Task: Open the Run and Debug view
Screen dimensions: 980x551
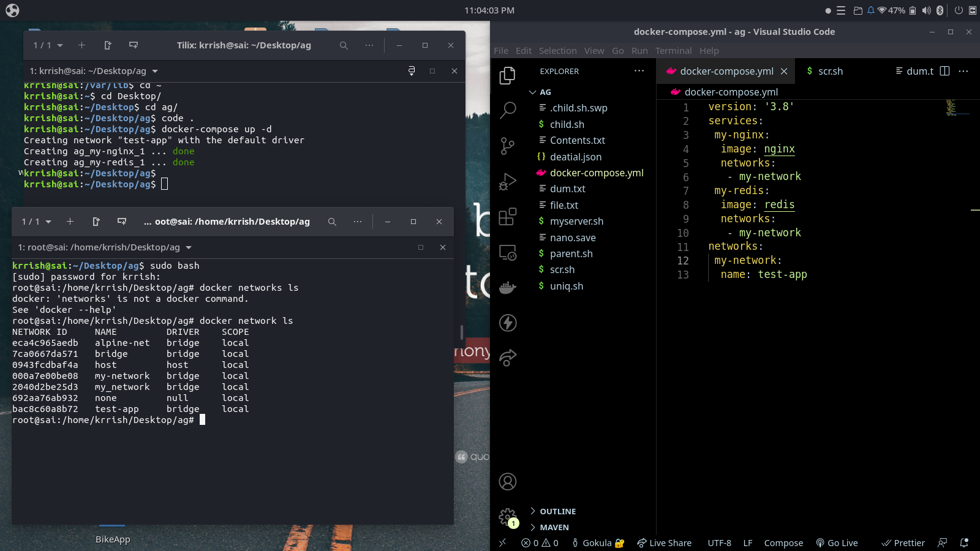Action: coord(508,181)
